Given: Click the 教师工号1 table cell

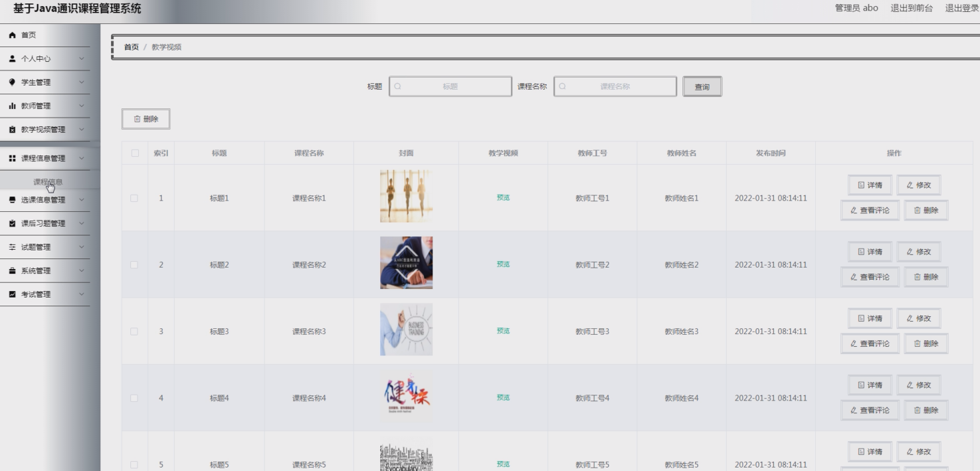Looking at the screenshot, I should point(592,198).
